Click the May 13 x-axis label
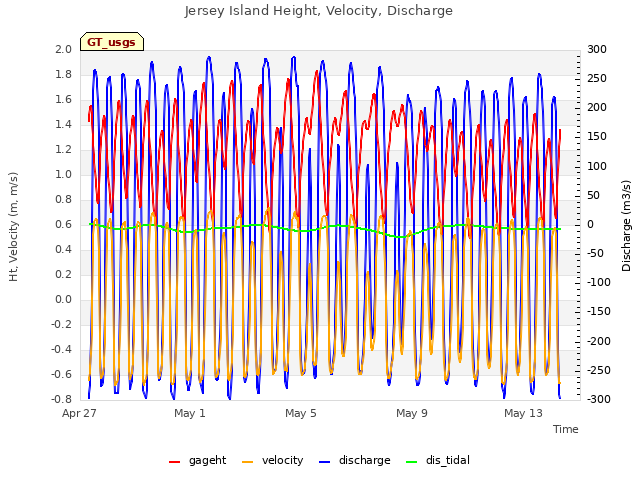640x480 pixels. point(523,413)
